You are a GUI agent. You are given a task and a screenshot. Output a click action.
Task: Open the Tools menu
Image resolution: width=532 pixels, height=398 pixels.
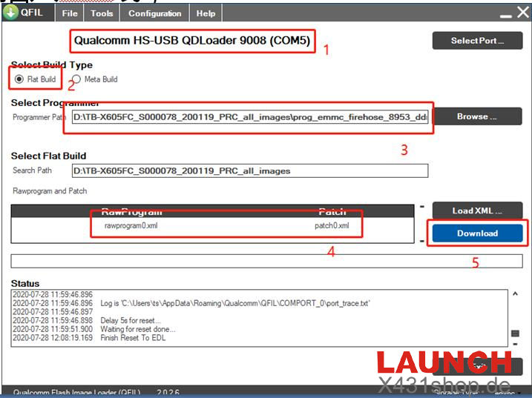coord(102,13)
